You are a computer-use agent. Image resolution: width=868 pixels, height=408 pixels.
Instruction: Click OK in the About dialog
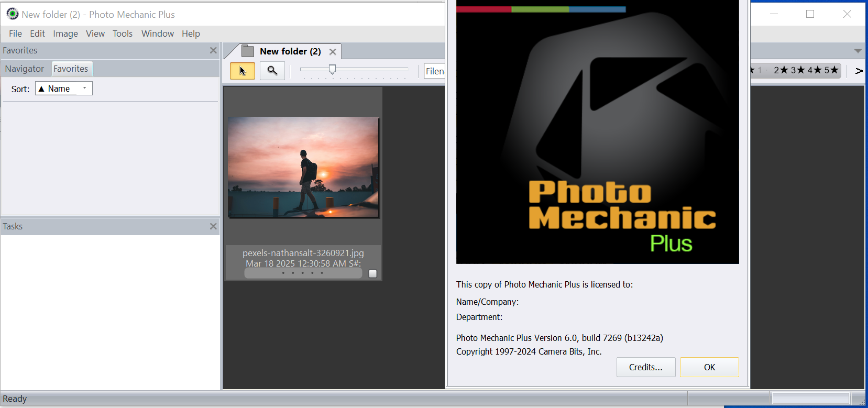point(709,367)
